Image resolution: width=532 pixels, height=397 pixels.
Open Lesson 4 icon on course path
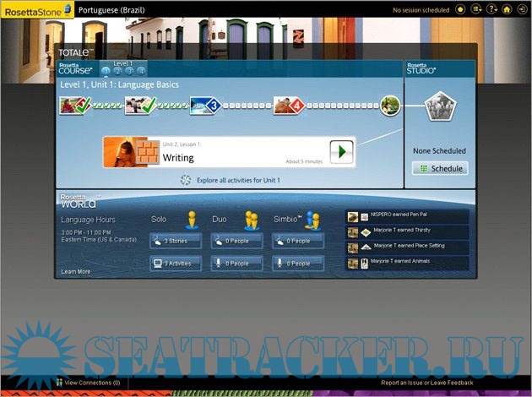click(289, 106)
